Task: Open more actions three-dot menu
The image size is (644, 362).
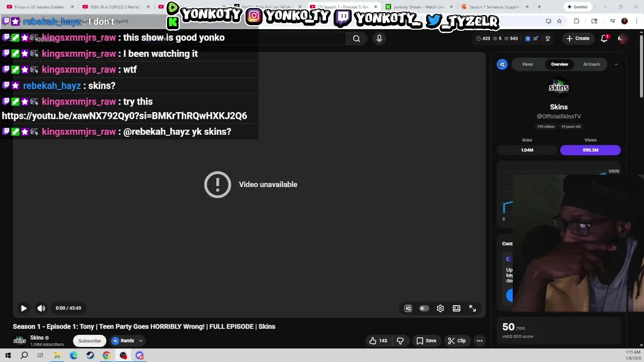Action: 479,341
